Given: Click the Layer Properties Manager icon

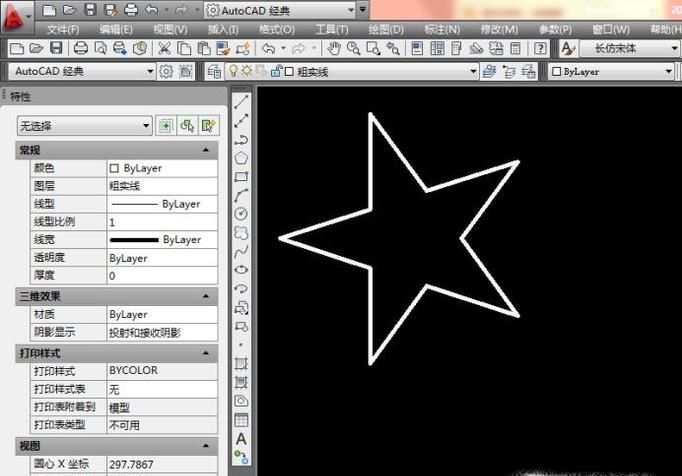Looking at the screenshot, I should (x=213, y=72).
